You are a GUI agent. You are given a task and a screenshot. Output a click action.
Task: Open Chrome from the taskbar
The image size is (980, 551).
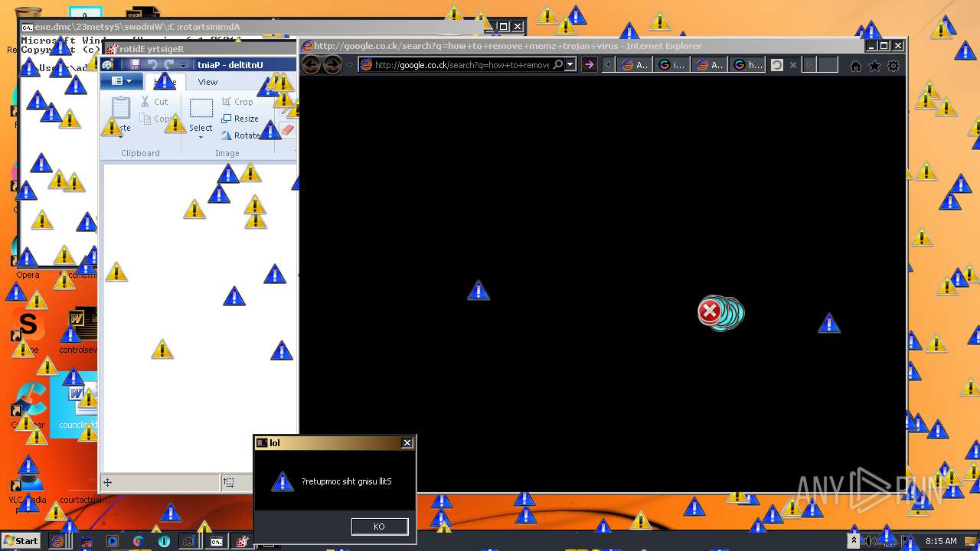[x=139, y=541]
